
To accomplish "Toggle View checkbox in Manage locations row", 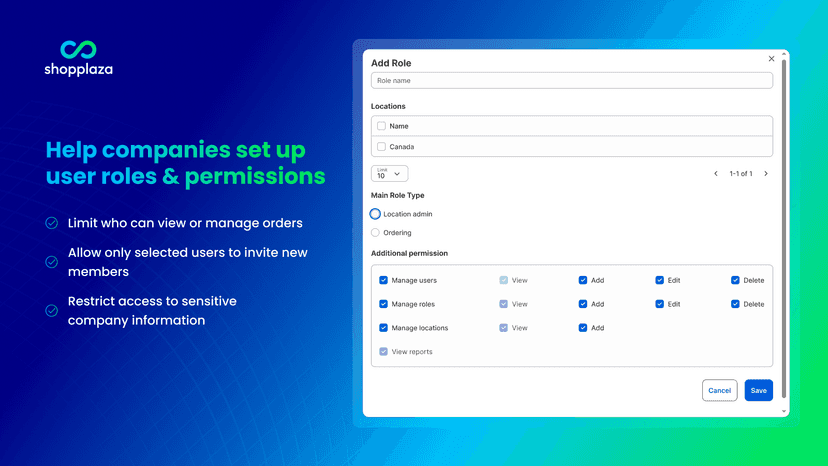I will point(503,328).
